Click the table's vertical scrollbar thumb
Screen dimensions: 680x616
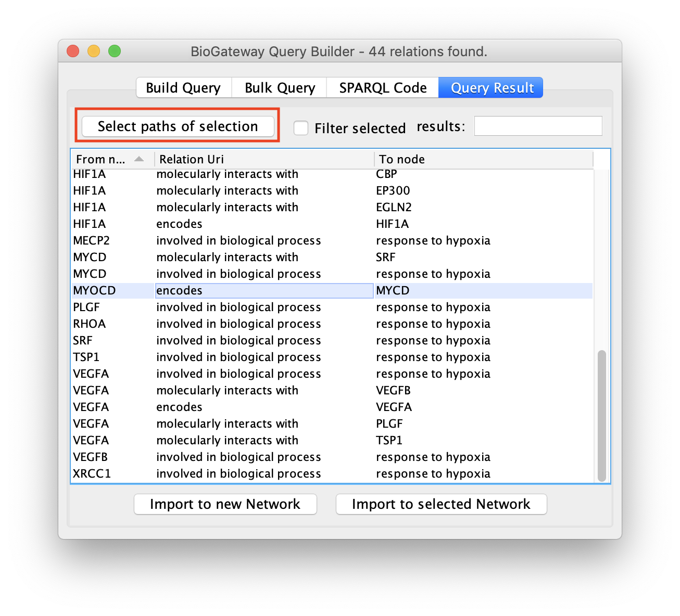(x=602, y=416)
